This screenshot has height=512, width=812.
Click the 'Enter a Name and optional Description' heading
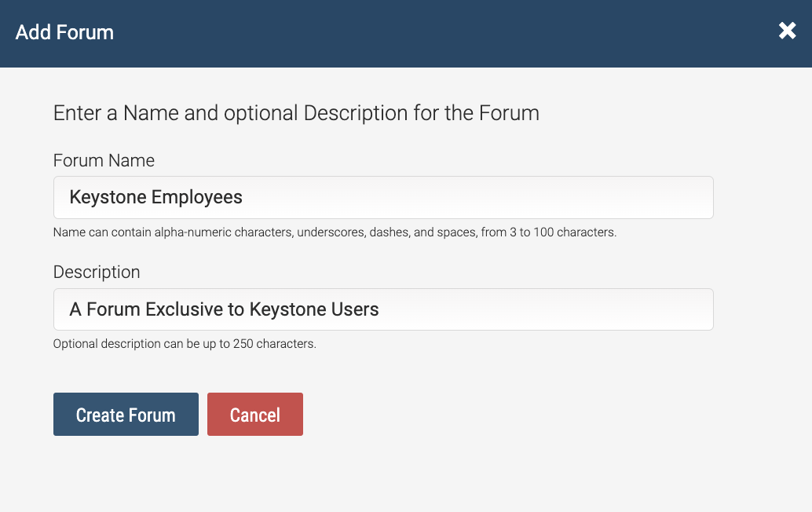coord(296,113)
